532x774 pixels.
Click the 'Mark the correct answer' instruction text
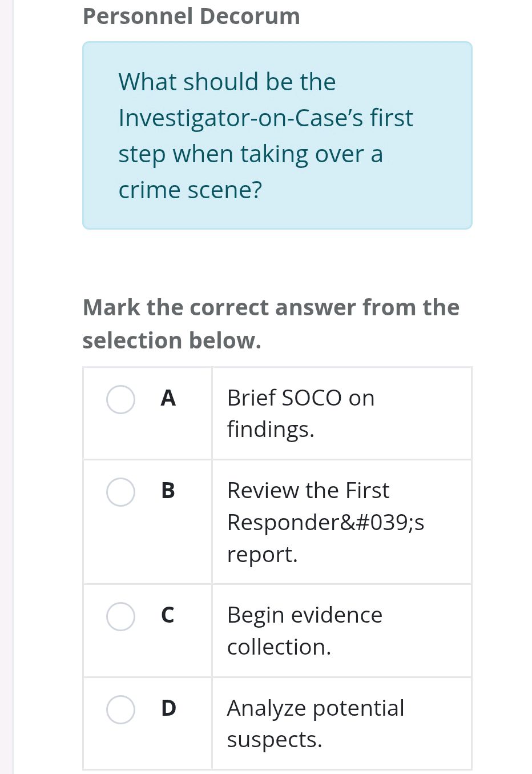(x=271, y=323)
